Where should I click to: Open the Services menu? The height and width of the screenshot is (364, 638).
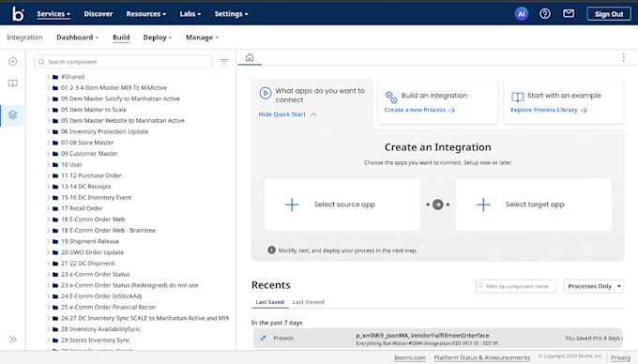(53, 14)
